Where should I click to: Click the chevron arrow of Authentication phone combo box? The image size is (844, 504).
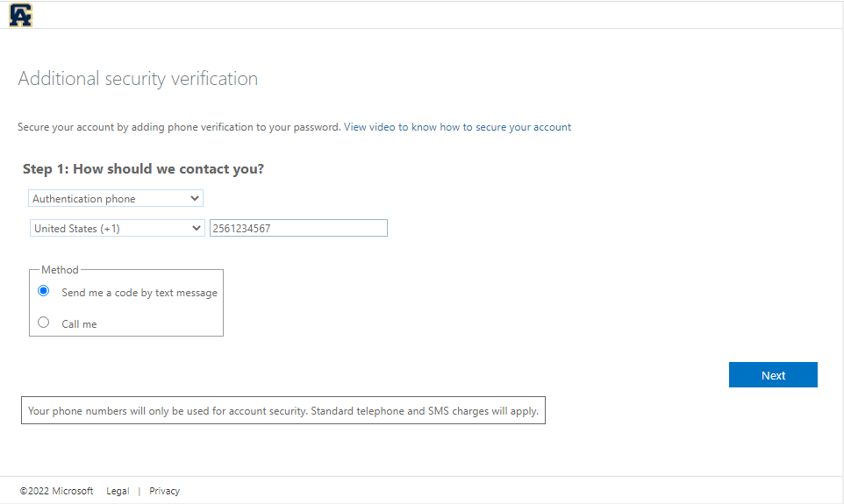click(194, 198)
